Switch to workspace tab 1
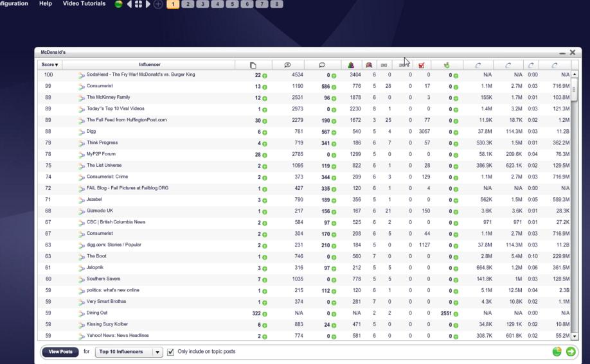Image resolution: width=590 pixels, height=364 pixels. coord(173,4)
